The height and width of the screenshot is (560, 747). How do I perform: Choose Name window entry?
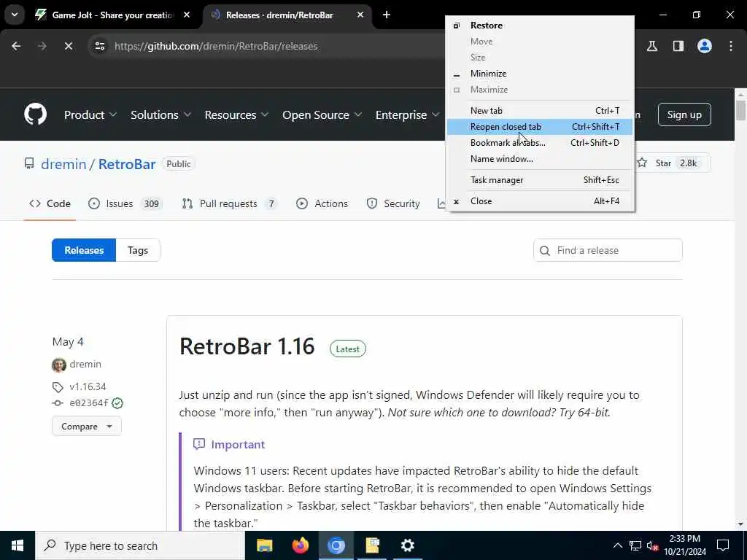(541, 159)
